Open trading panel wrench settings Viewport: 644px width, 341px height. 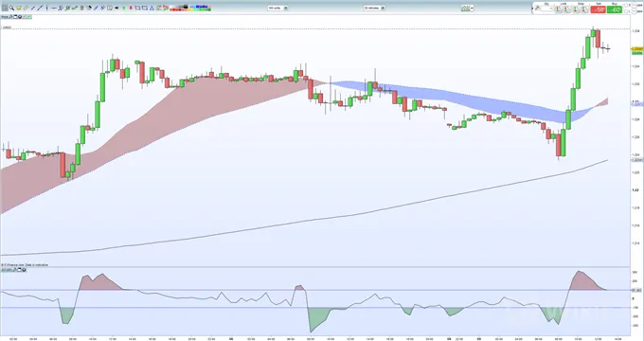537,8
